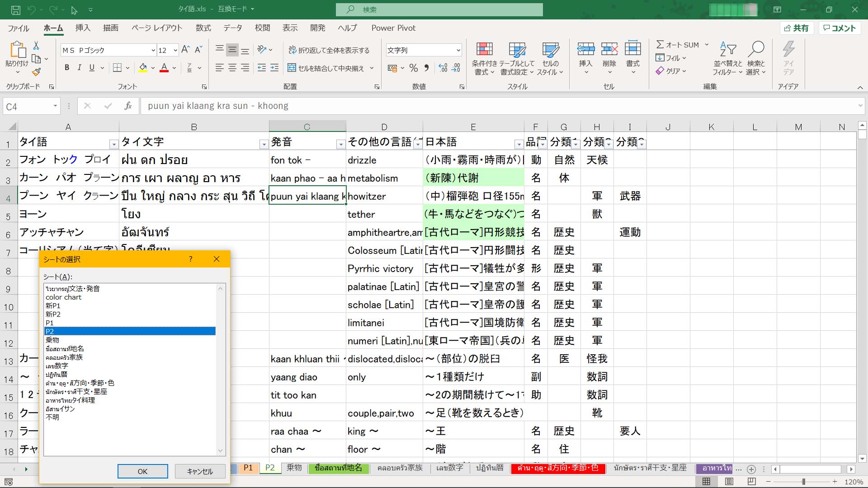868x488 pixels.
Task: Apply the yellow fill color
Action: (143, 68)
